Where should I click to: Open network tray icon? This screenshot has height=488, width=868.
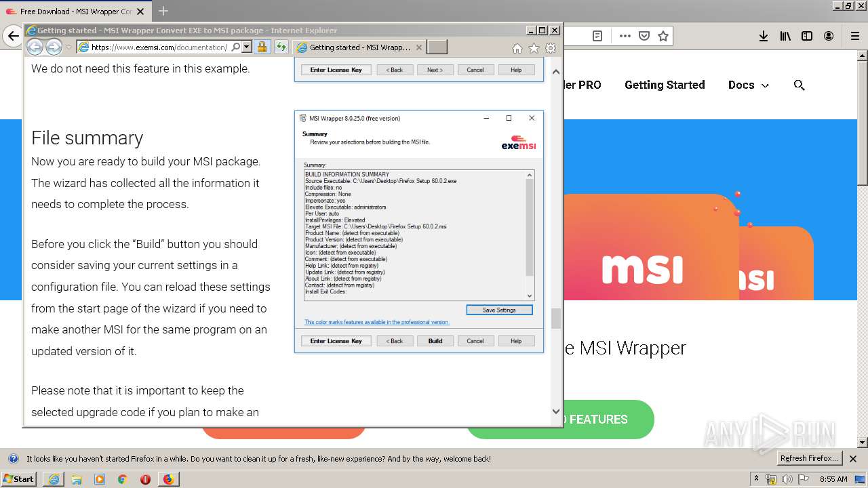click(x=772, y=479)
